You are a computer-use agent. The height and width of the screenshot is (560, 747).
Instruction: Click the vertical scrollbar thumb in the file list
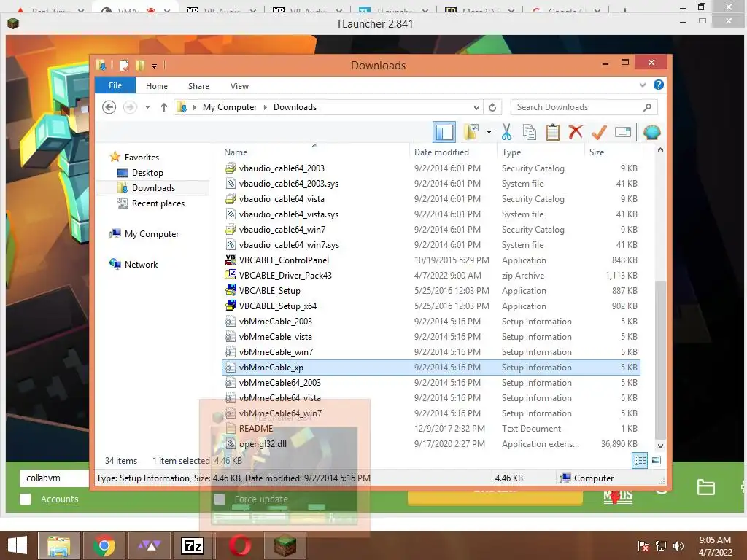pyautogui.click(x=659, y=361)
